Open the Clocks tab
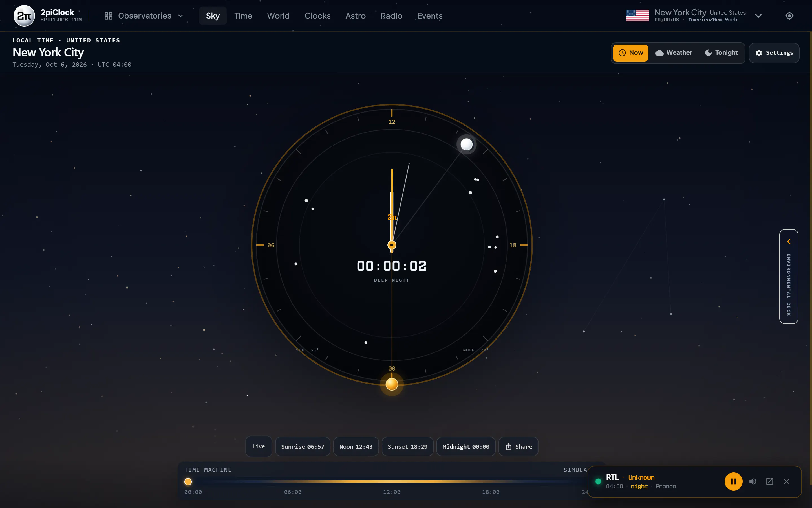Viewport: 812px width, 508px height. [317, 16]
